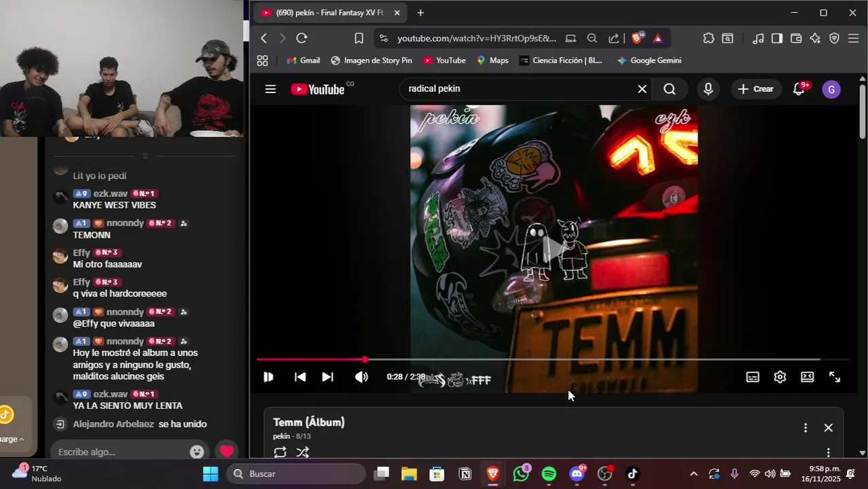
Task: Open the Temm (Álbum) playlist title
Action: click(309, 422)
